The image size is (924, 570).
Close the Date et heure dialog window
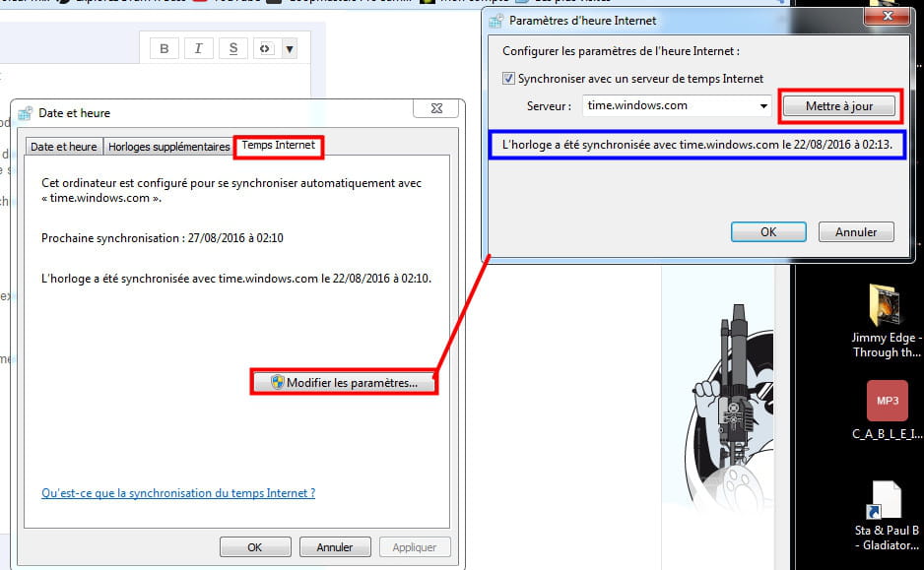tap(434, 109)
